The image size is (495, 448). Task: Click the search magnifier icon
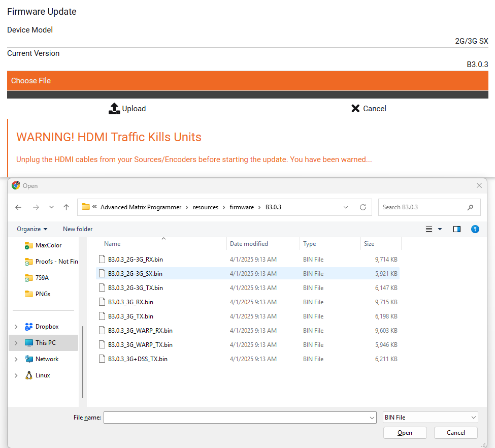(x=470, y=207)
